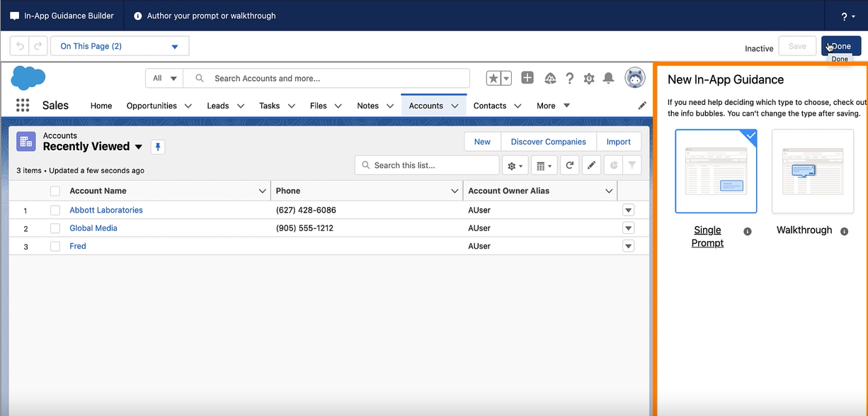
Task: Open row actions for Fred
Action: click(628, 246)
